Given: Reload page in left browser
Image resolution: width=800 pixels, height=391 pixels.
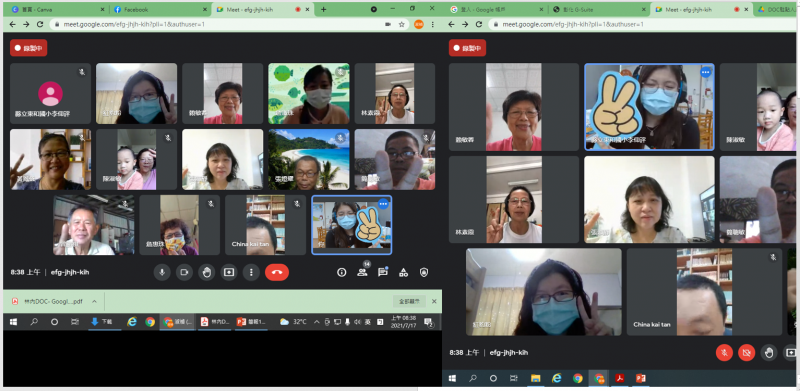Looking at the screenshot, I should [40, 24].
